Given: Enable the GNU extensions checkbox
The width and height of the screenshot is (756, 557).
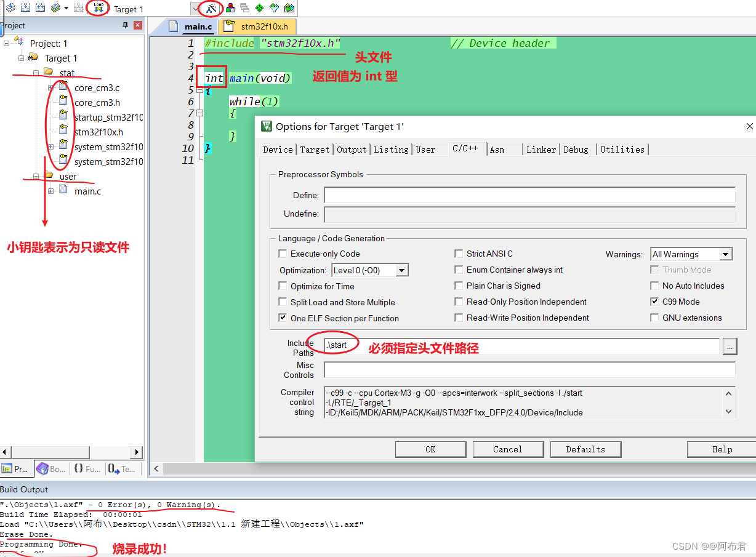Looking at the screenshot, I should click(x=654, y=318).
